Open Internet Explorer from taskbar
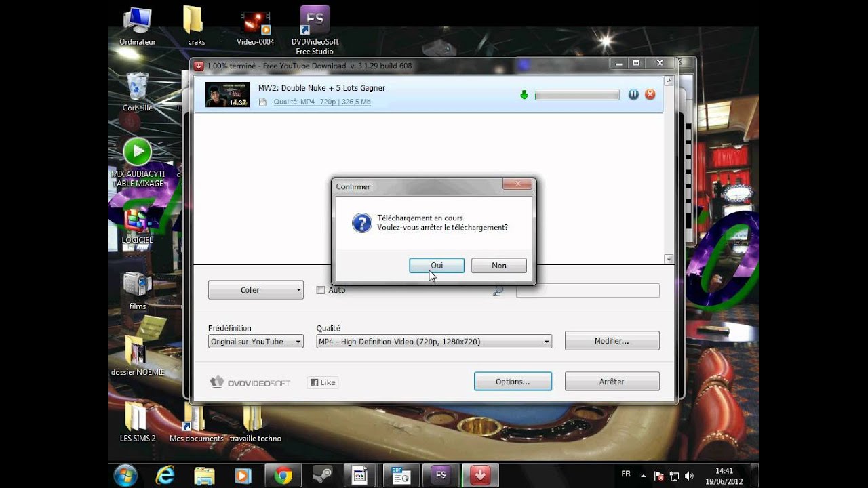868x488 pixels. coord(165,476)
